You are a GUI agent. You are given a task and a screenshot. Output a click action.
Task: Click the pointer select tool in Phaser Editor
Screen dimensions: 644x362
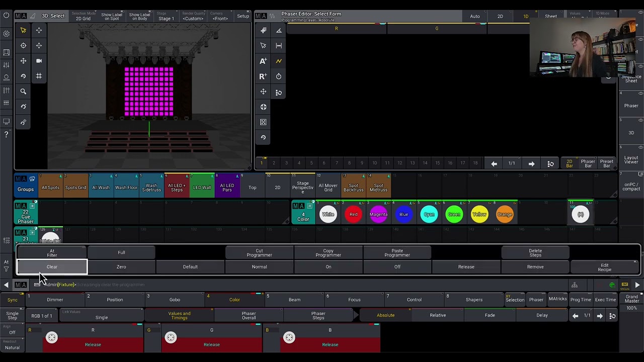[x=263, y=46]
